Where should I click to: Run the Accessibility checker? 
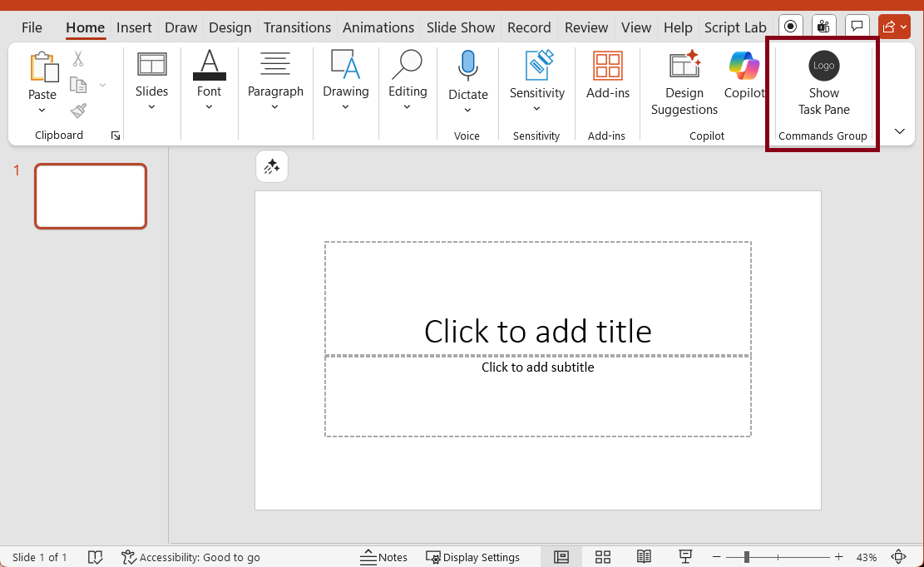point(190,556)
